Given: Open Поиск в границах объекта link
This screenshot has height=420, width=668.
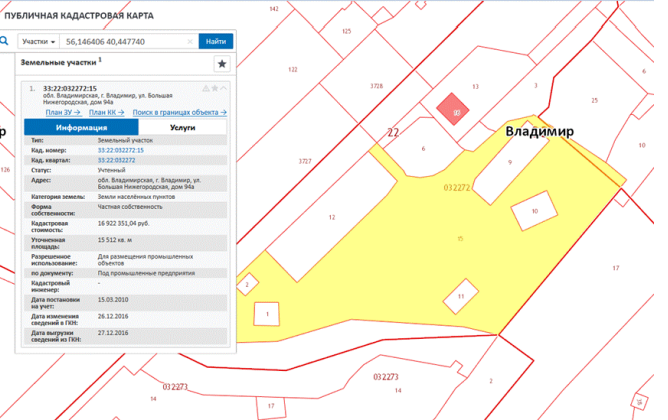Looking at the screenshot, I should point(179,112).
